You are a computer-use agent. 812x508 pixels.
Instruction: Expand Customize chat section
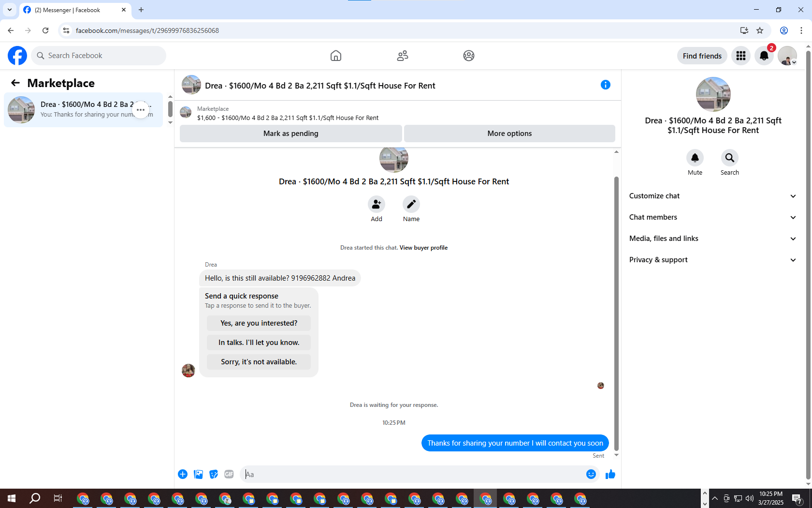713,196
